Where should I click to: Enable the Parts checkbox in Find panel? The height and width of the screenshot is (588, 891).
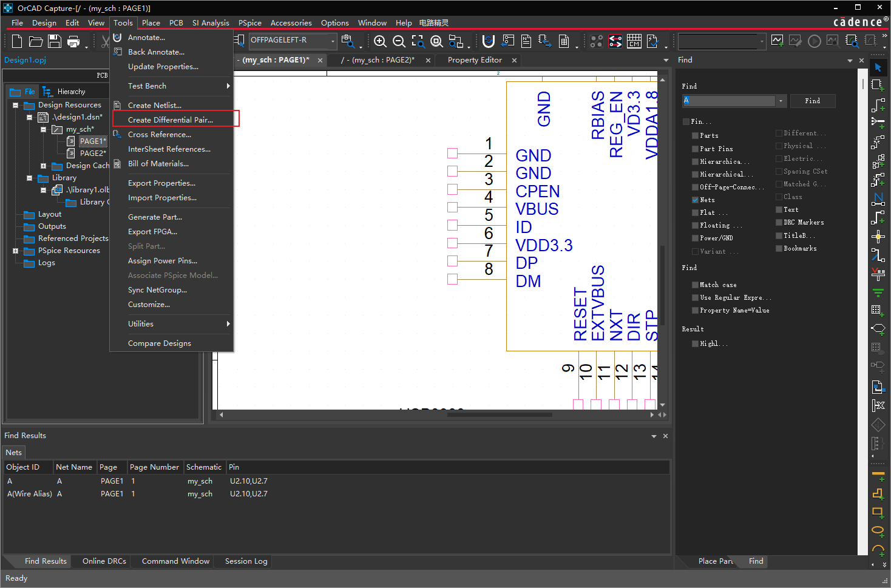click(x=695, y=136)
